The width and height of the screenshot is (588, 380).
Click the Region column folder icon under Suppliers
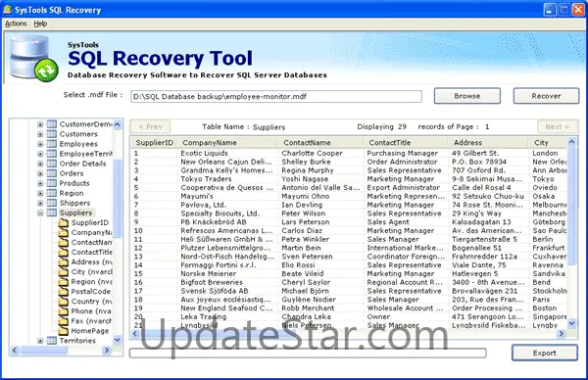point(64,282)
